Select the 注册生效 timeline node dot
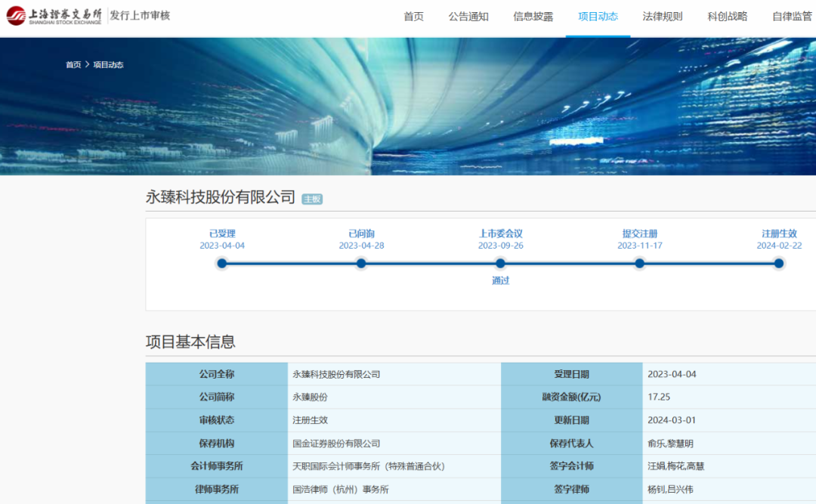The width and height of the screenshot is (816, 504). tap(779, 264)
